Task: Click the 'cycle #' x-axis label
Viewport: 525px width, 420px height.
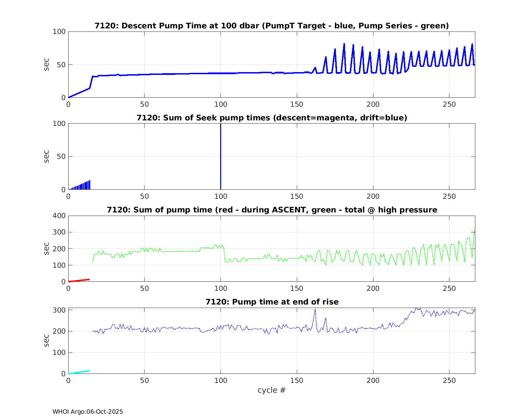Action: (x=272, y=390)
